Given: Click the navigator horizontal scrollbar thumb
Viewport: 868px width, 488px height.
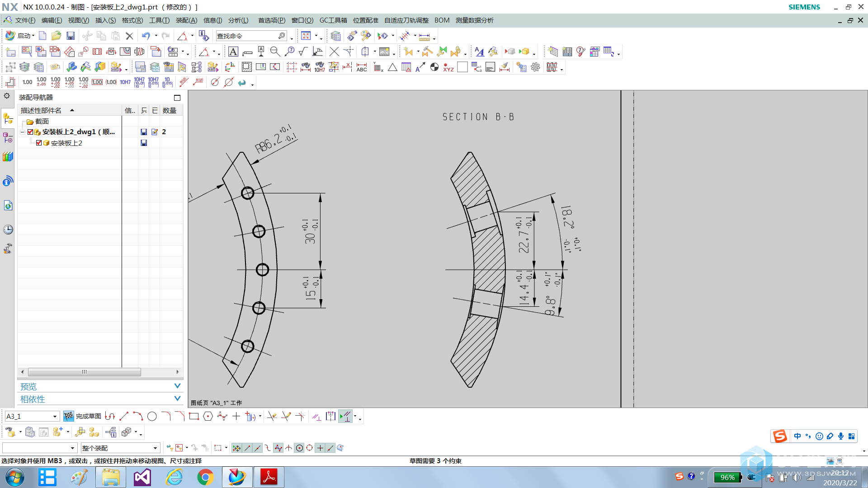Looking at the screenshot, I should 85,372.
